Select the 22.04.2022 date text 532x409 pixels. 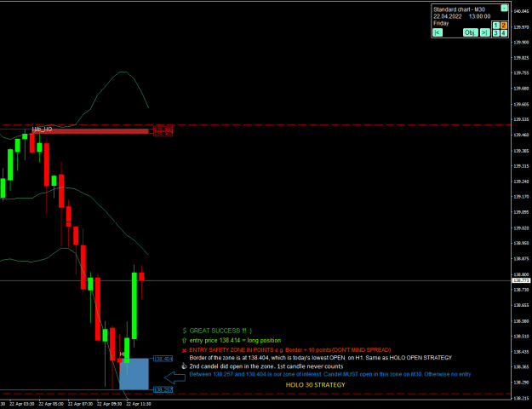(x=447, y=16)
